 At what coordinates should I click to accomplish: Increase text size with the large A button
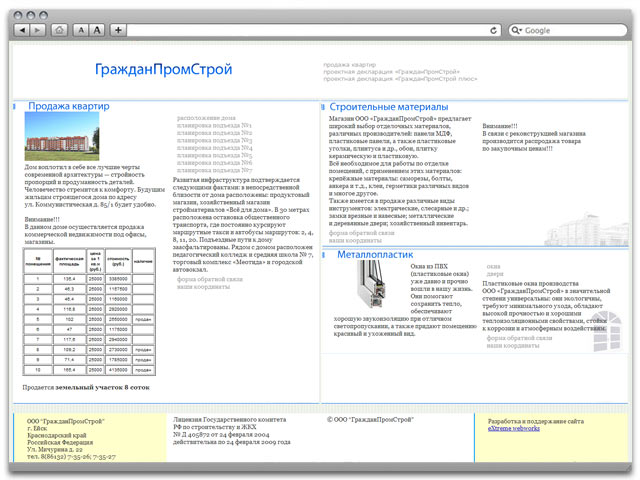(x=97, y=30)
